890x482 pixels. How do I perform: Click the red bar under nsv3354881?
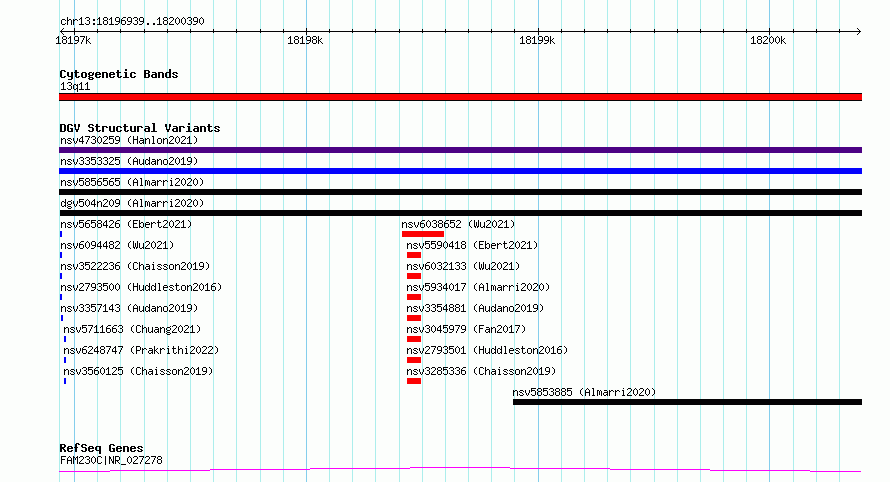(414, 318)
